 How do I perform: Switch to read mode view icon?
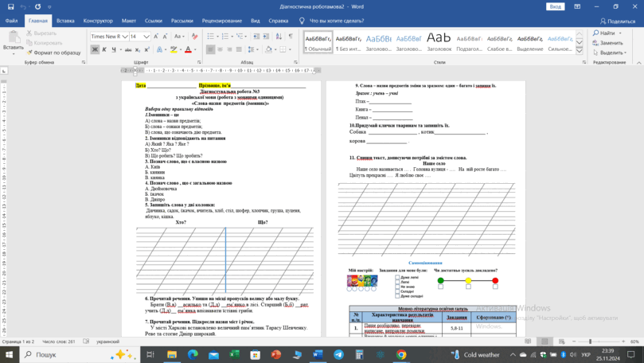528,342
